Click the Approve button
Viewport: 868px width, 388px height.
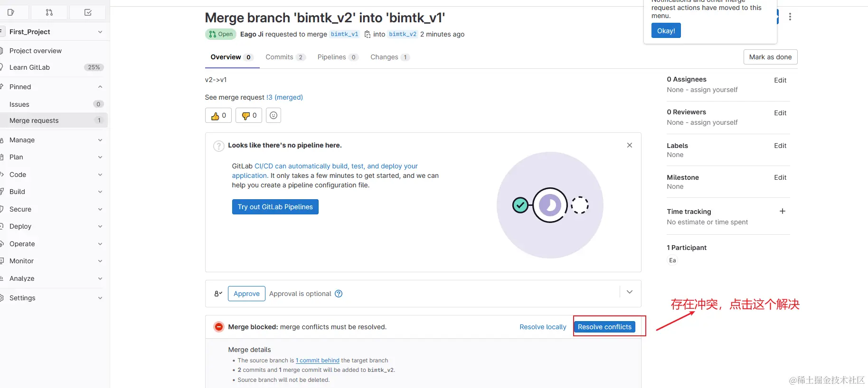coord(246,294)
